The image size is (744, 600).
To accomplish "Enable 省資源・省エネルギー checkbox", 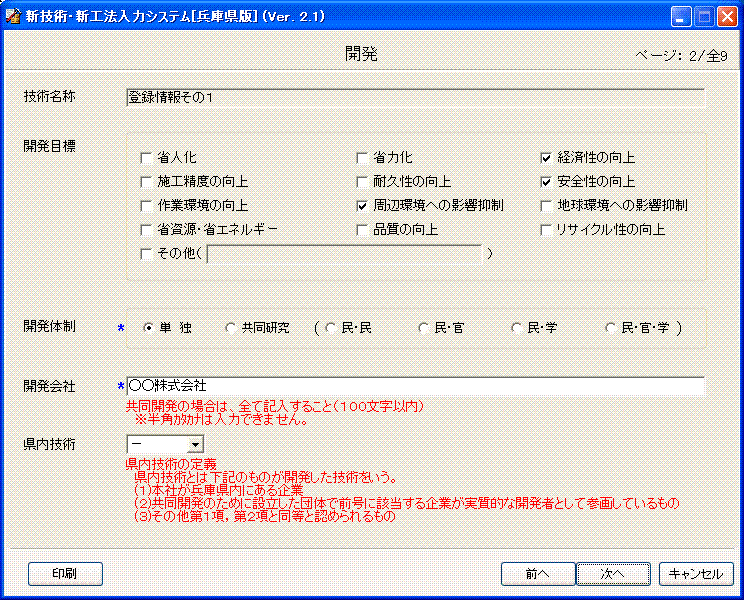I will tap(146, 230).
